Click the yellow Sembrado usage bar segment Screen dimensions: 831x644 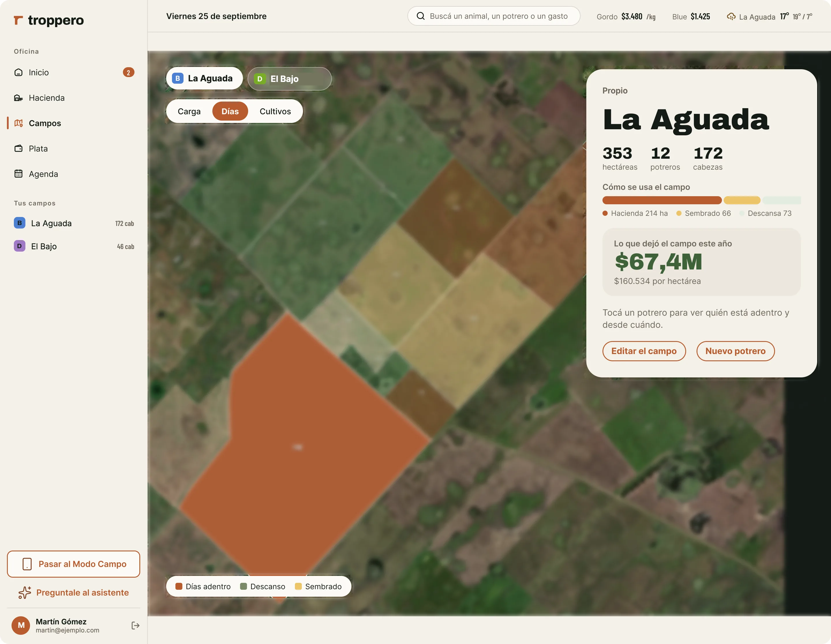point(742,200)
